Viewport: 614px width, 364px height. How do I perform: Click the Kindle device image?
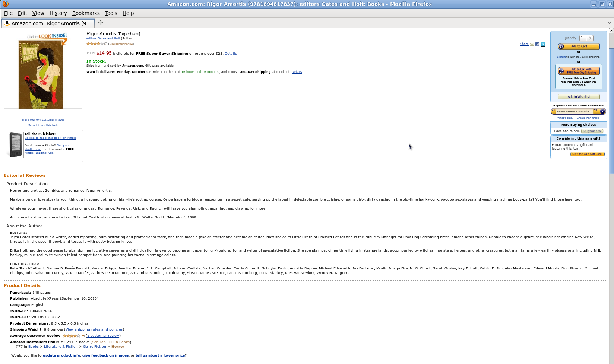15,145
